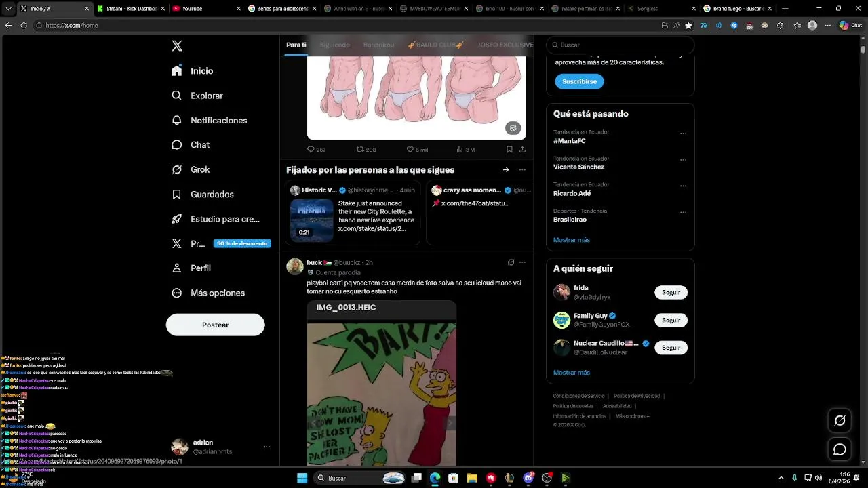
Task: Play Historic Vids video thumbnail 0:21
Action: [x=311, y=220]
